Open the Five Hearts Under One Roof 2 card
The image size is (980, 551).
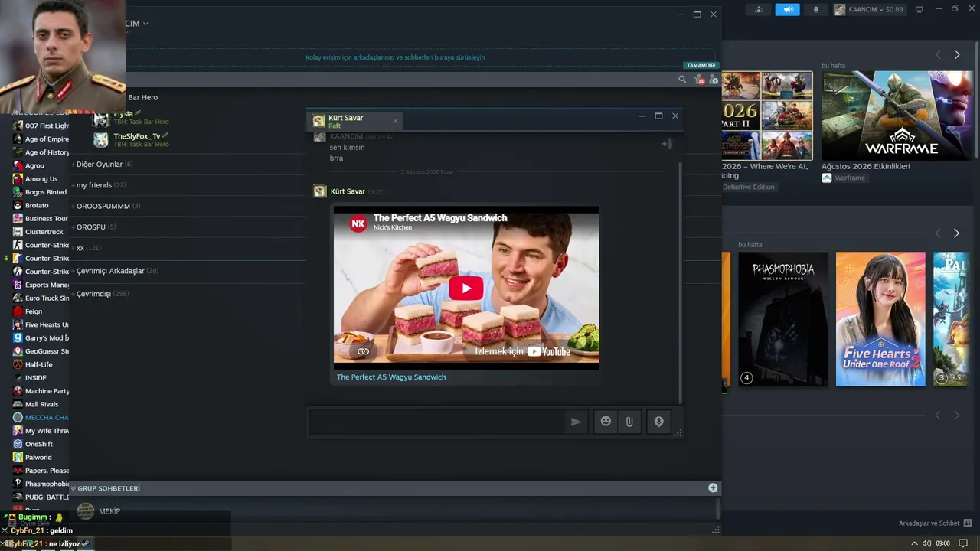coord(880,319)
